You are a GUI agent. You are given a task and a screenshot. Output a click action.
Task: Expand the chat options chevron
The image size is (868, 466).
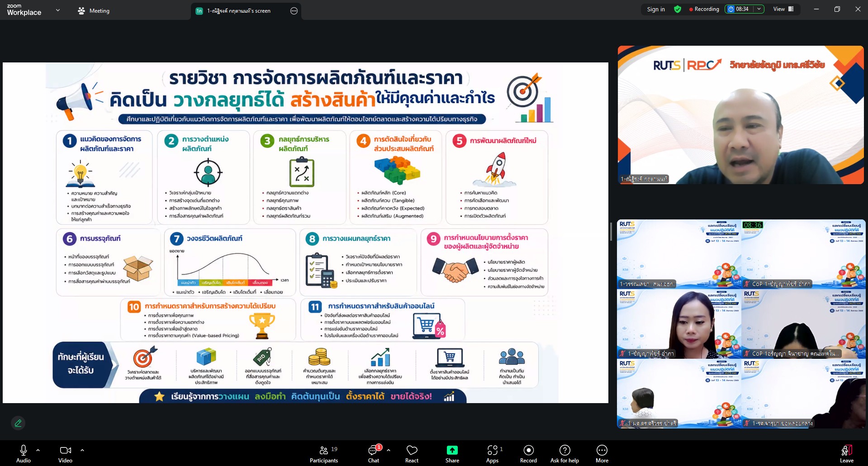pyautogui.click(x=389, y=450)
